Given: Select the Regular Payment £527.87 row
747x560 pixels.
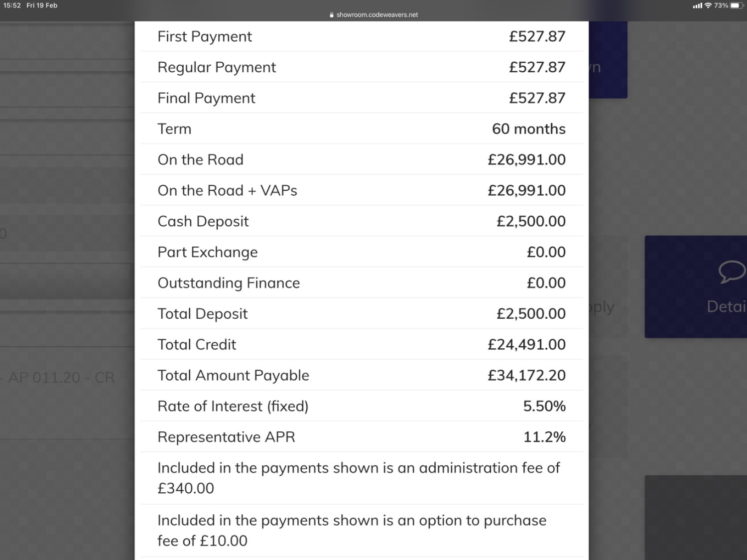Looking at the screenshot, I should click(x=362, y=67).
